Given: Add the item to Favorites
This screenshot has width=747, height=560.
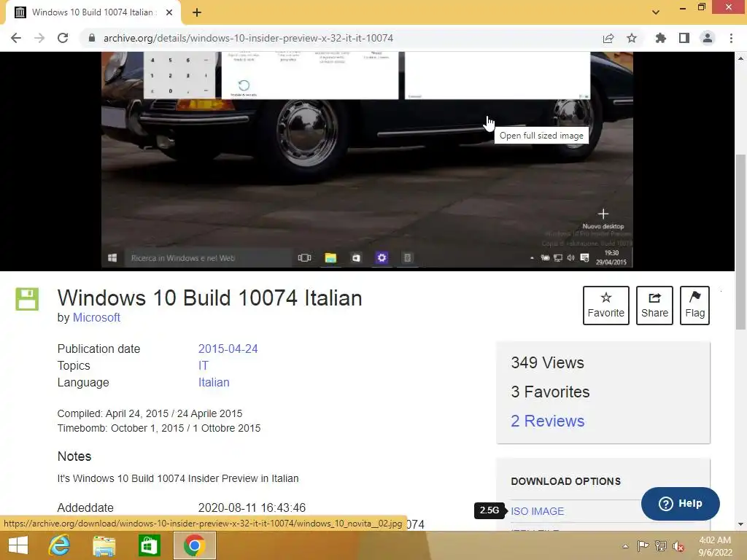Looking at the screenshot, I should click(x=606, y=306).
